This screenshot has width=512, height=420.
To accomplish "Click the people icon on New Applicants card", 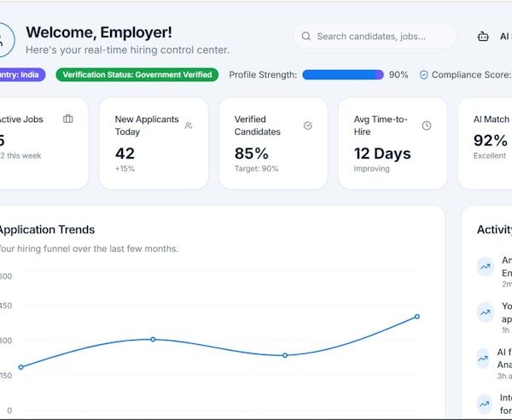I will (189, 125).
